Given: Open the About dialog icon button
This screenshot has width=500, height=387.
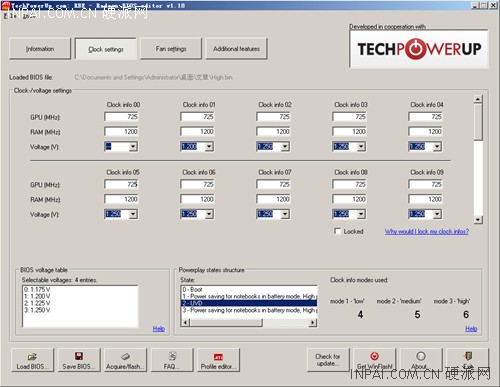Looking at the screenshot, I should 421,360.
